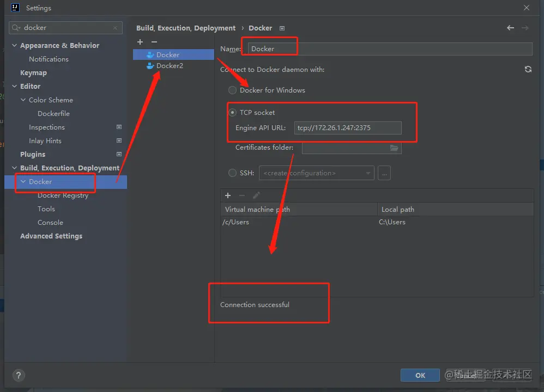Select the Docker2 configuration
Screen dimensions: 544x392
click(x=173, y=65)
